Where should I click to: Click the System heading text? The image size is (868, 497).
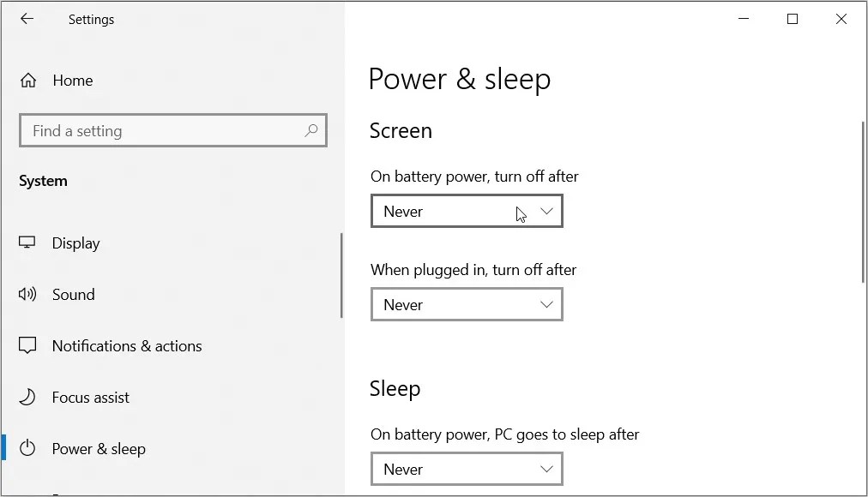click(x=43, y=181)
